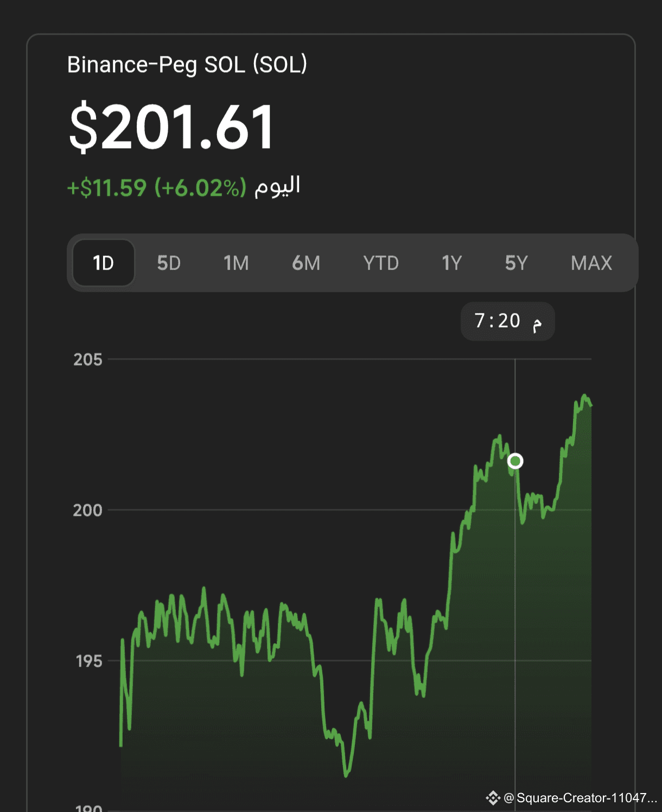The image size is (662, 812).
Task: Select the MAX range tab
Action: coord(591,263)
